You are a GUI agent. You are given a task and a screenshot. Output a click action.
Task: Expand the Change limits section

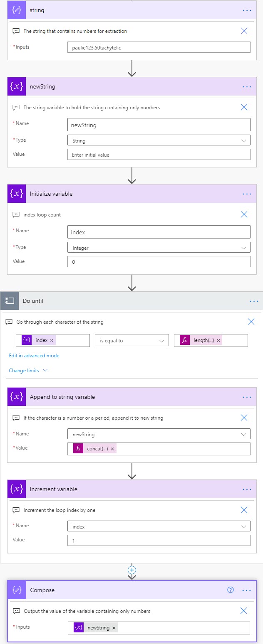coord(28,370)
